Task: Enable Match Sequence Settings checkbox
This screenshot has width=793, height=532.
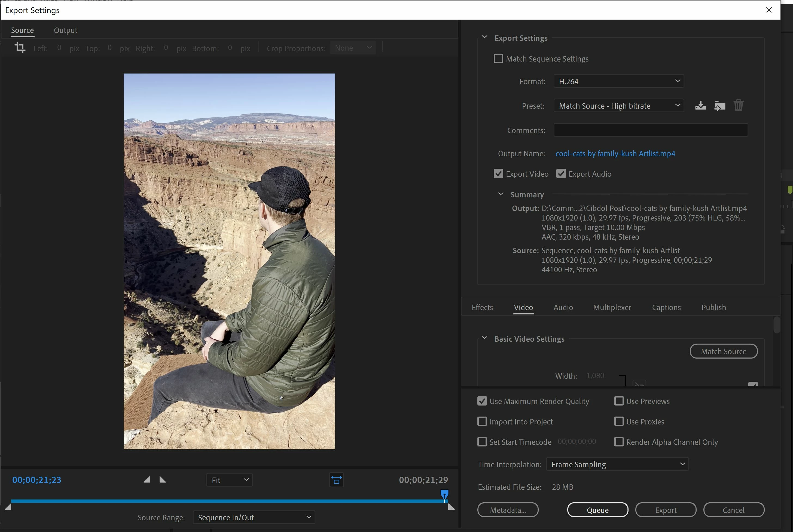Action: point(498,59)
